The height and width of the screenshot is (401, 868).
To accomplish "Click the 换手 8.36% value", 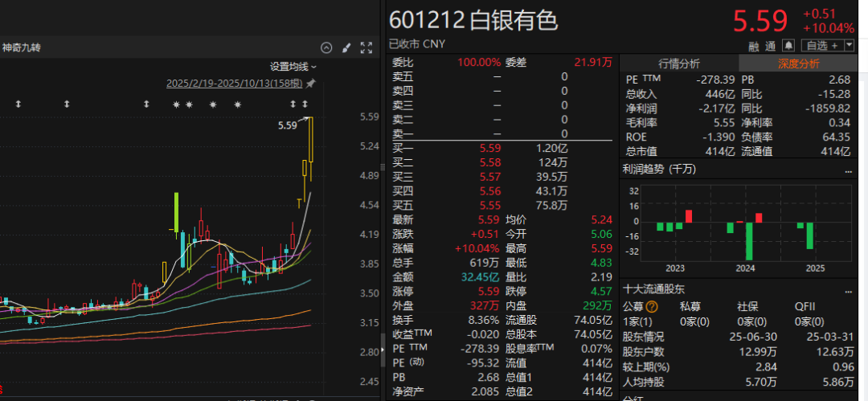I will point(485,320).
